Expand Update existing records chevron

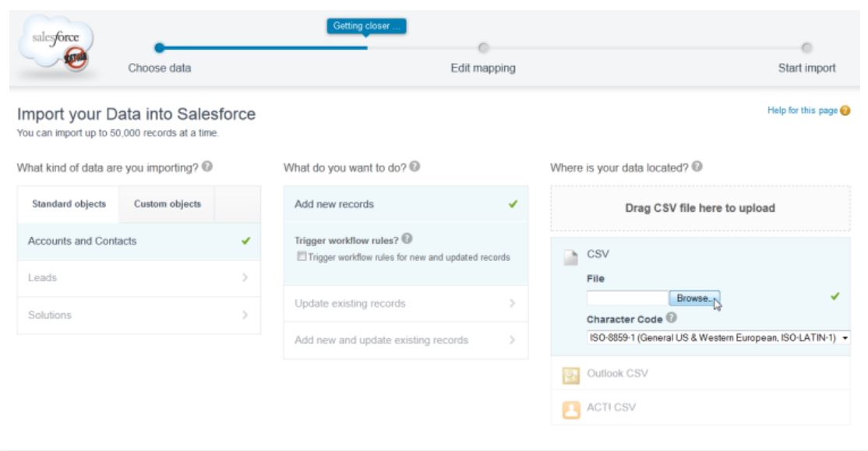pyautogui.click(x=512, y=303)
